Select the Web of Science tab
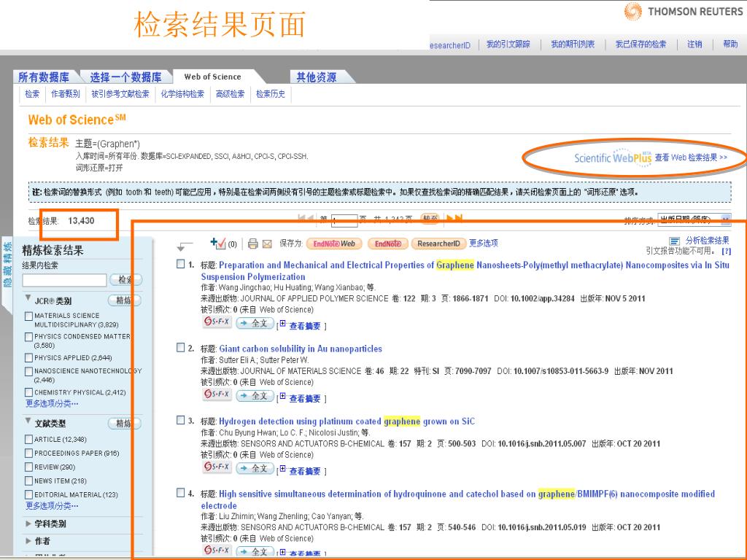747x560 pixels. pyautogui.click(x=212, y=77)
